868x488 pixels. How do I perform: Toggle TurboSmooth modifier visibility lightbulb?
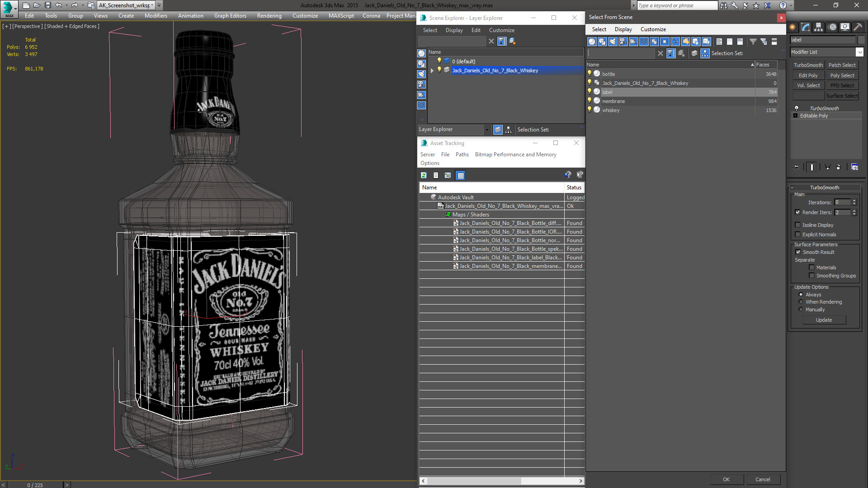797,108
